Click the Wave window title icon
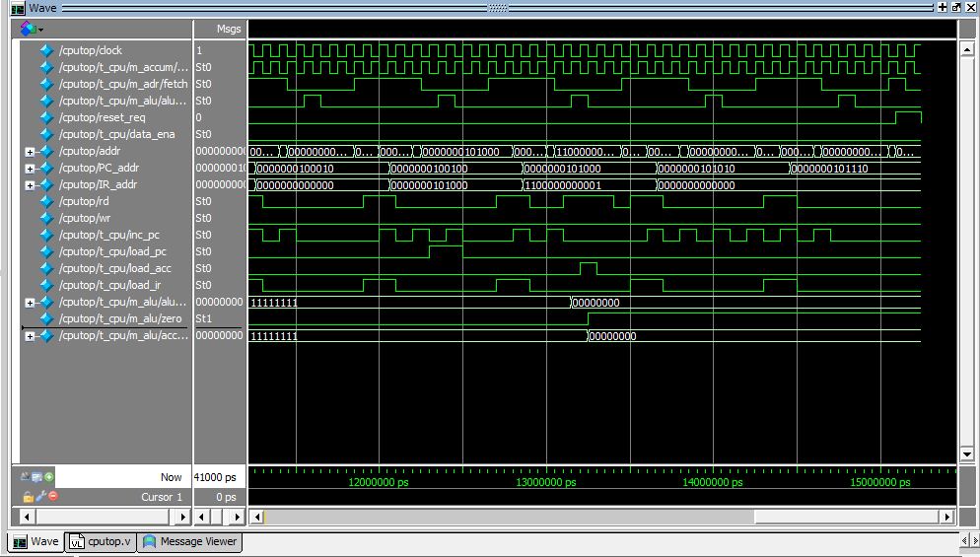980x557 pixels. coord(18,8)
